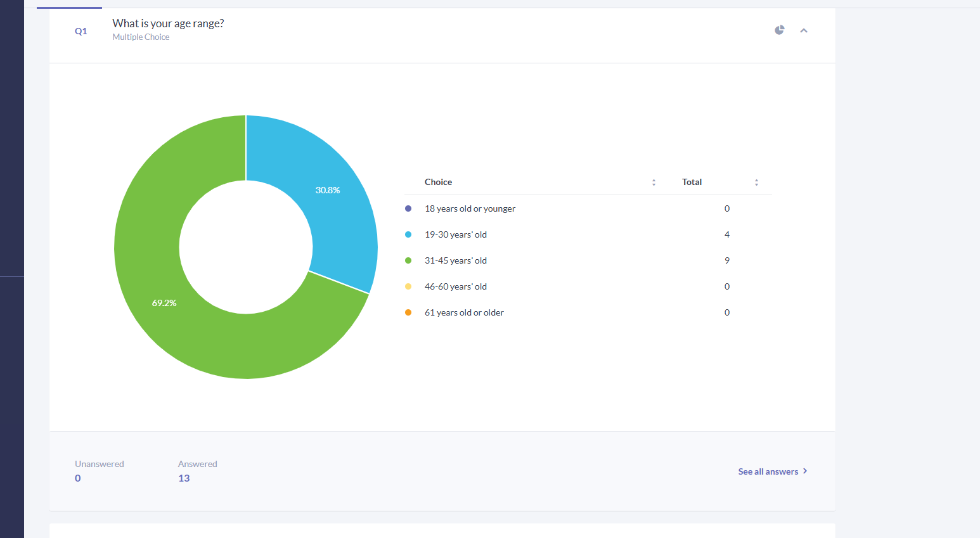The height and width of the screenshot is (538, 980).
Task: Select the '31-45 years' old' choice row
Action: point(588,260)
